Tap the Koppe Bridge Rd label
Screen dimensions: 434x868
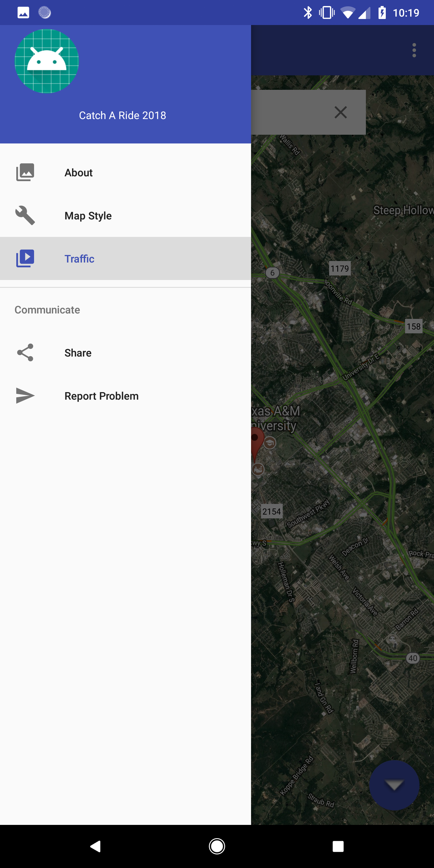[297, 775]
